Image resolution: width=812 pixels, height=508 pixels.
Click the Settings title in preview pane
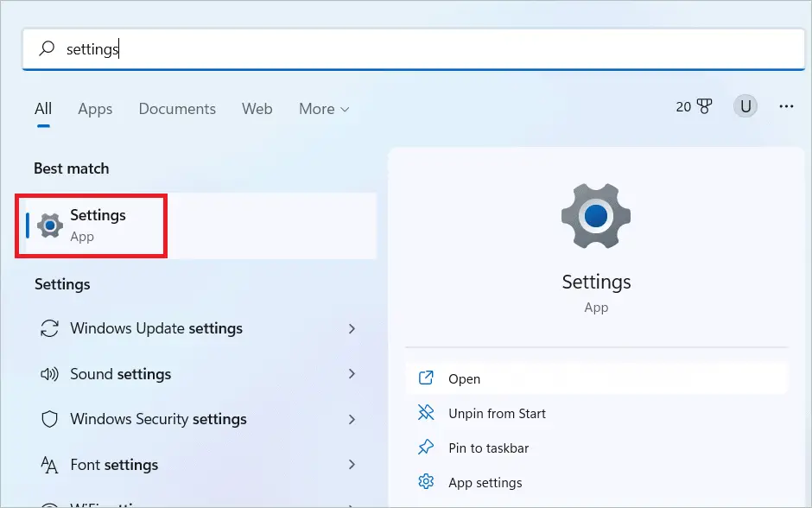597,283
